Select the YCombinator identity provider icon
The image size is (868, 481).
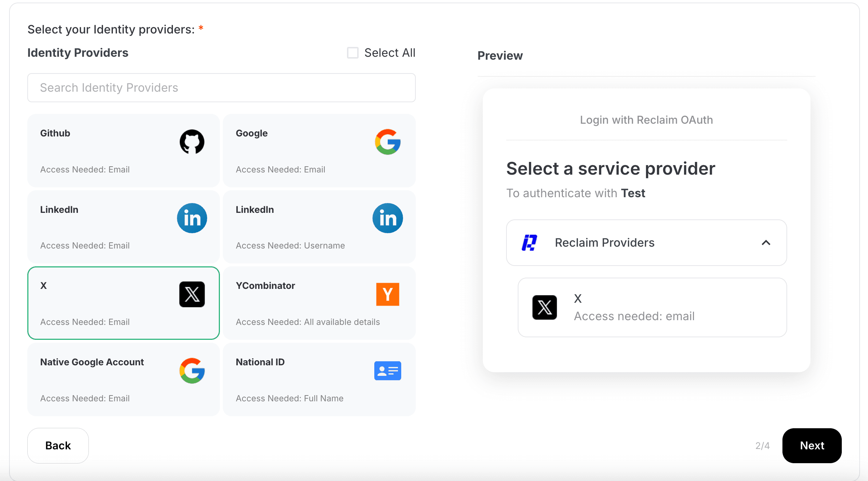(388, 294)
